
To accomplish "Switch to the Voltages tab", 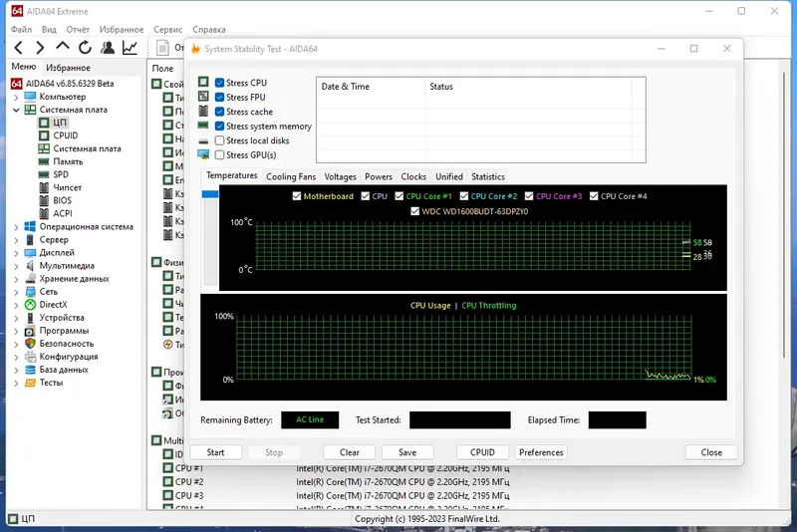I will coord(340,176).
